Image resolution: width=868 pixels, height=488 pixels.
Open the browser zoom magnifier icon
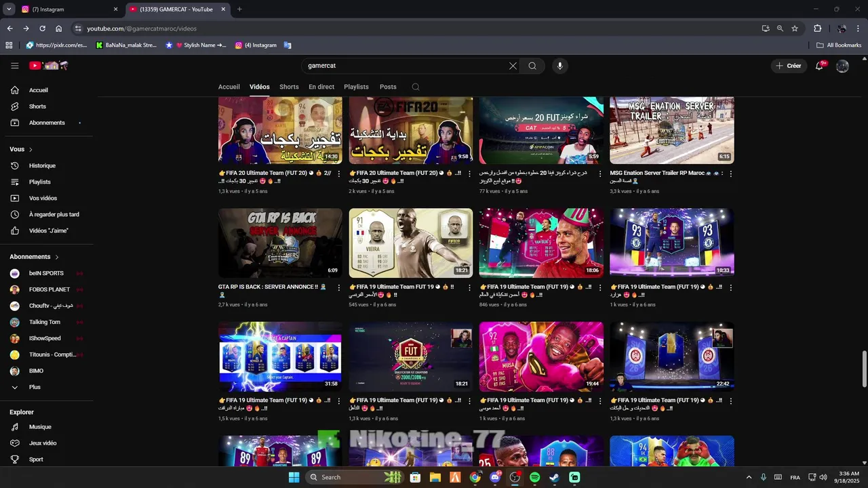tap(780, 28)
